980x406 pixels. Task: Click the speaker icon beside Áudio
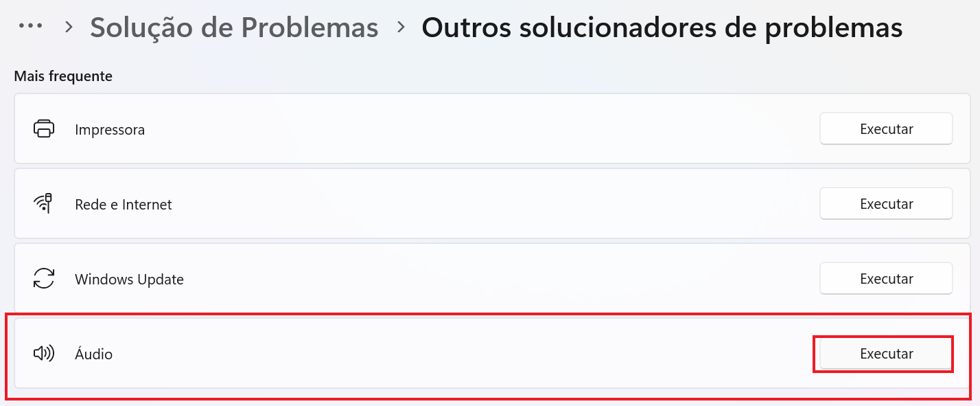click(44, 354)
